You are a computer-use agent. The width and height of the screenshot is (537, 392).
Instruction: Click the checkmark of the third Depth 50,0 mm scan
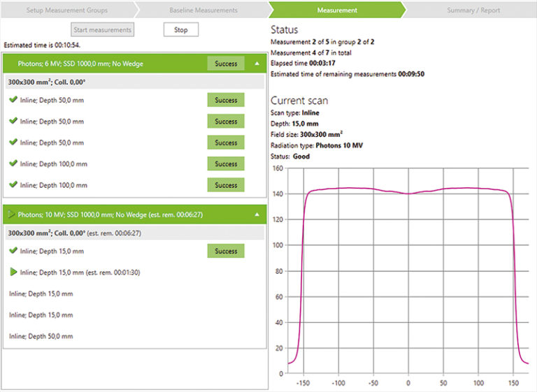(x=13, y=142)
